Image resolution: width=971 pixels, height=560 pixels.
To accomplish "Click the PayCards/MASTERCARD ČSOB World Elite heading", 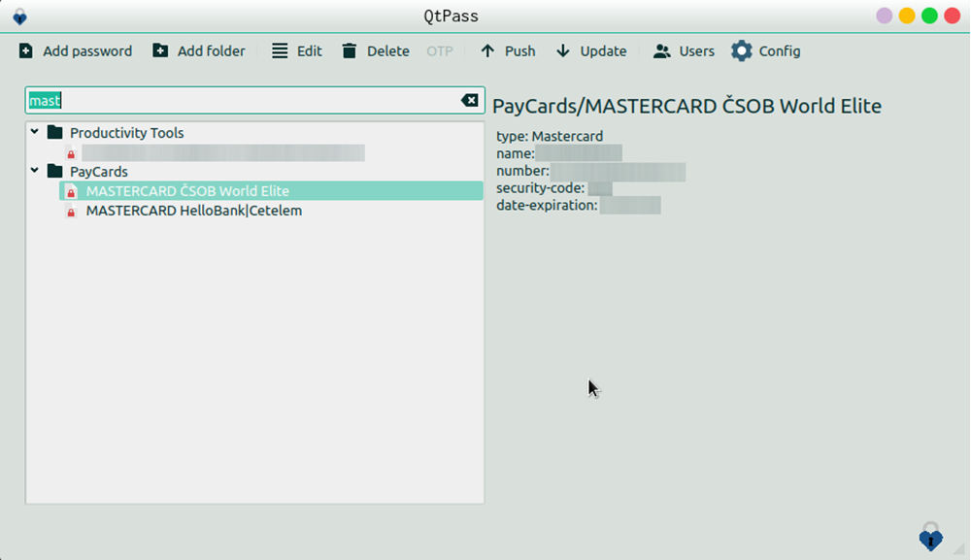I will (x=686, y=106).
